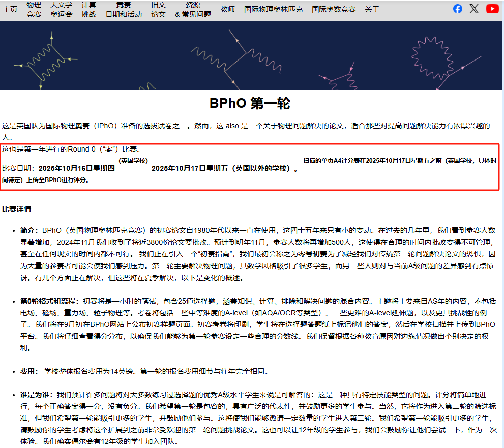Click the 谁是为谁： bullet label
The image size is (504, 448).
37,395
